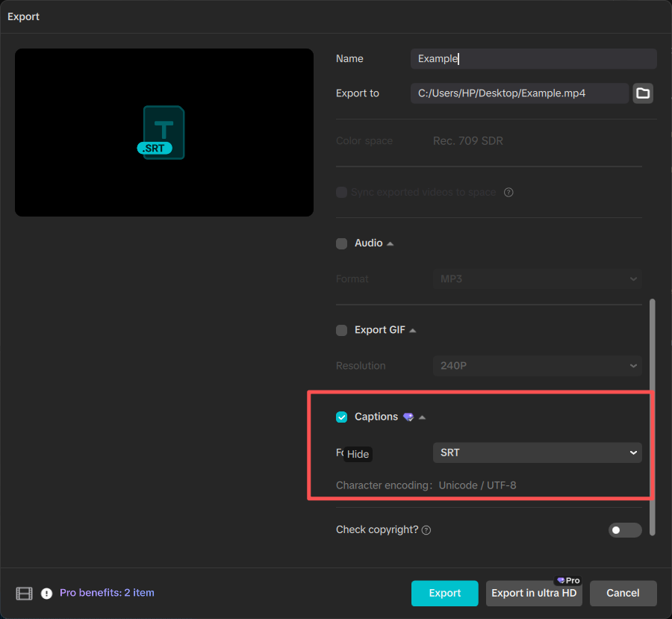Viewport: 672px width, 619px height.
Task: Click the Export to path field
Action: pyautogui.click(x=519, y=93)
